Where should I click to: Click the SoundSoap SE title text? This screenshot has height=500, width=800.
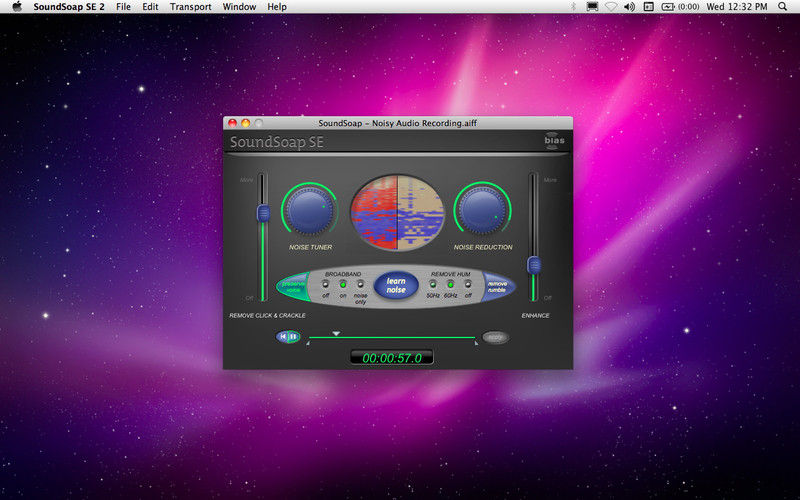[x=277, y=142]
